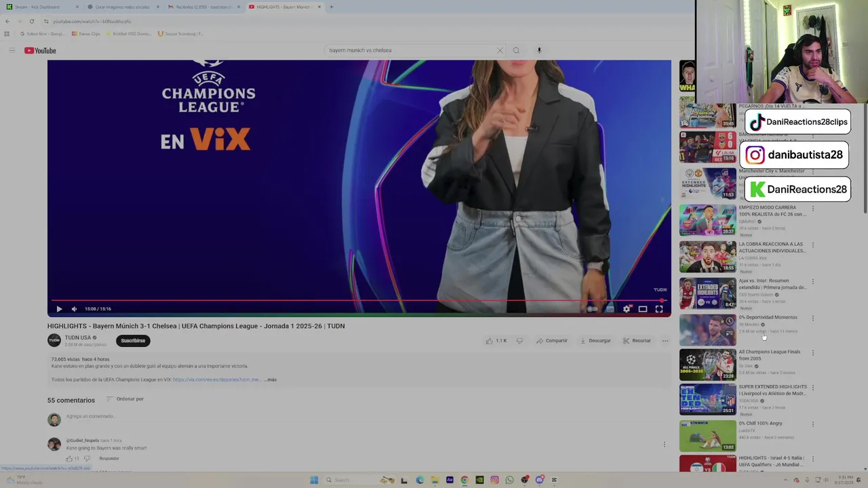Open WhatsApp from the taskbar
Image resolution: width=868 pixels, height=488 pixels.
tap(509, 480)
